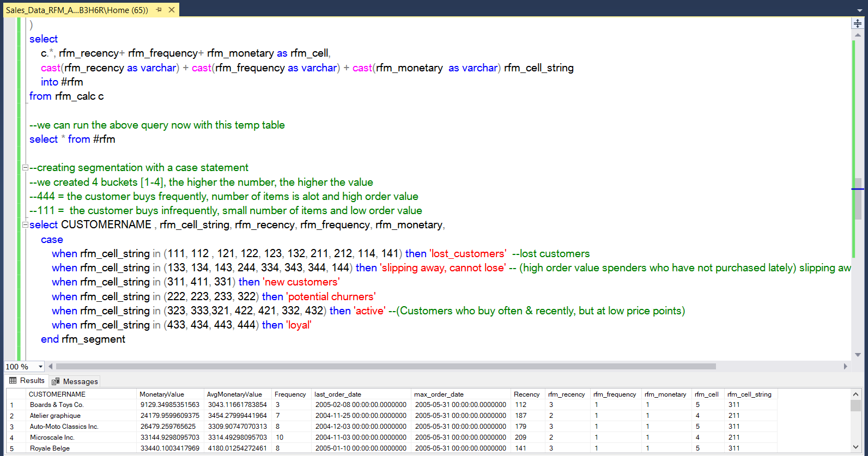Collapse the '--creating segmentation' comment block
The height and width of the screenshot is (456, 868).
pyautogui.click(x=25, y=168)
